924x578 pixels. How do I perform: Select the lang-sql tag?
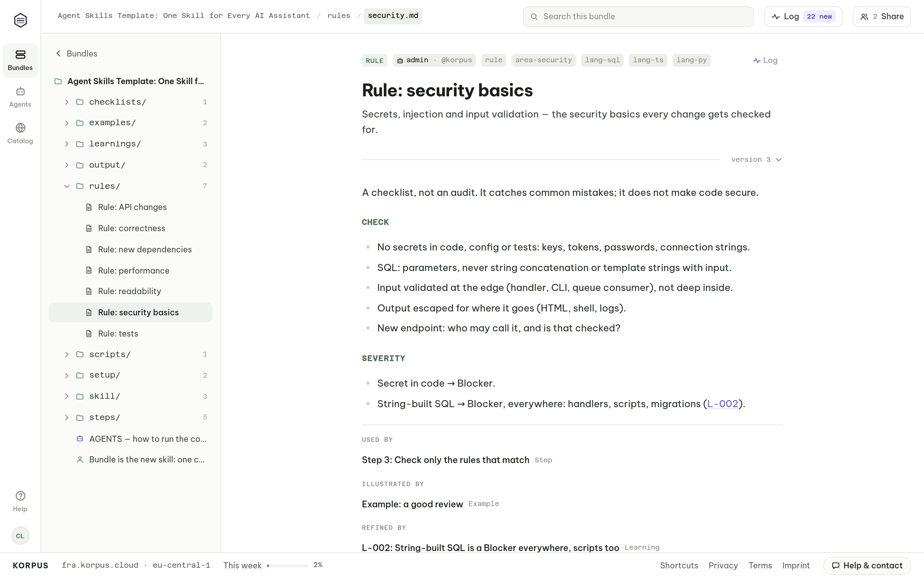click(x=602, y=60)
